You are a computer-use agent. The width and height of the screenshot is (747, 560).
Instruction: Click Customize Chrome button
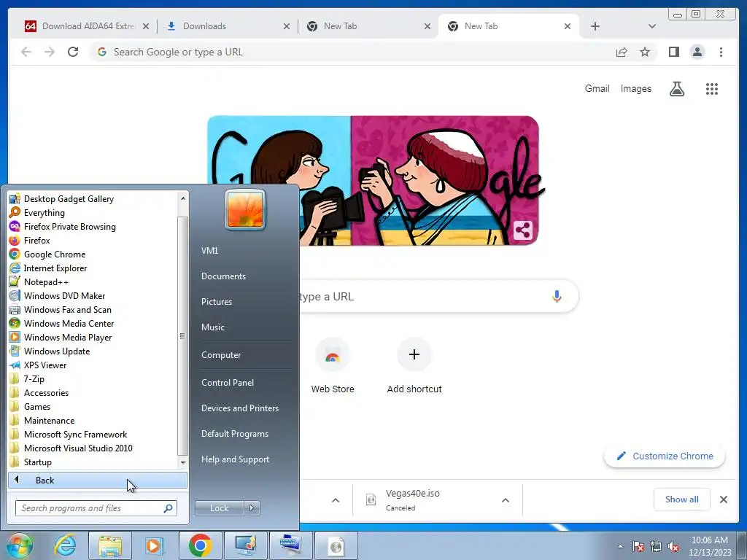(x=665, y=456)
